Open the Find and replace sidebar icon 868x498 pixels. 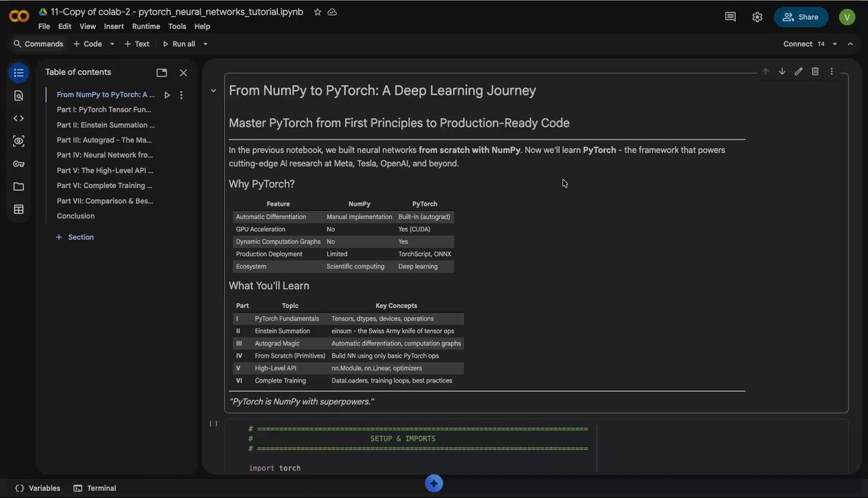tap(19, 95)
